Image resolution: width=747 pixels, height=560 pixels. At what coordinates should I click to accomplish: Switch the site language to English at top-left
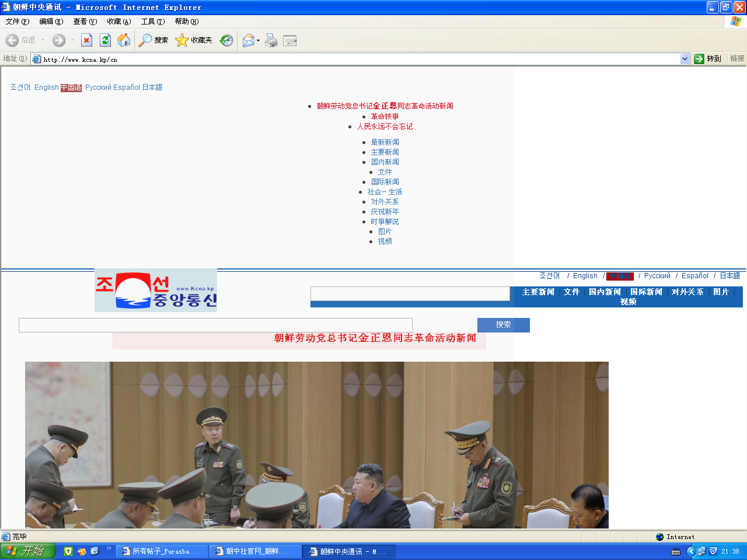[x=46, y=87]
